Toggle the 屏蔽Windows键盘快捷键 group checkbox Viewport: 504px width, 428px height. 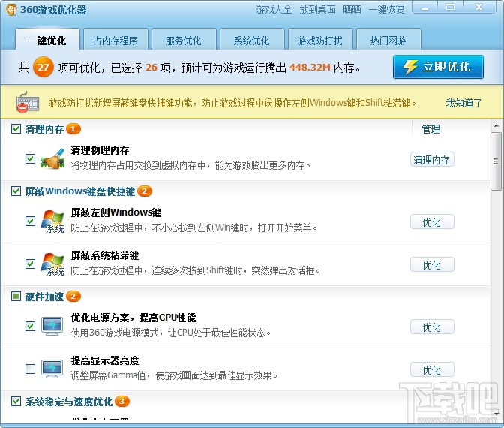(x=16, y=191)
